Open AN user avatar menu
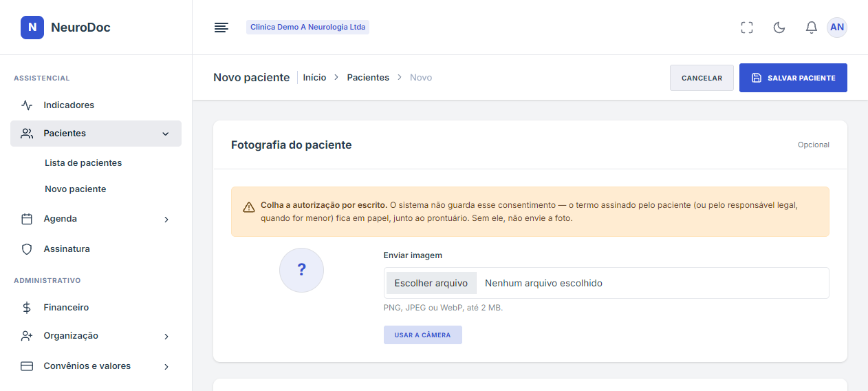The width and height of the screenshot is (868, 391). [x=837, y=28]
